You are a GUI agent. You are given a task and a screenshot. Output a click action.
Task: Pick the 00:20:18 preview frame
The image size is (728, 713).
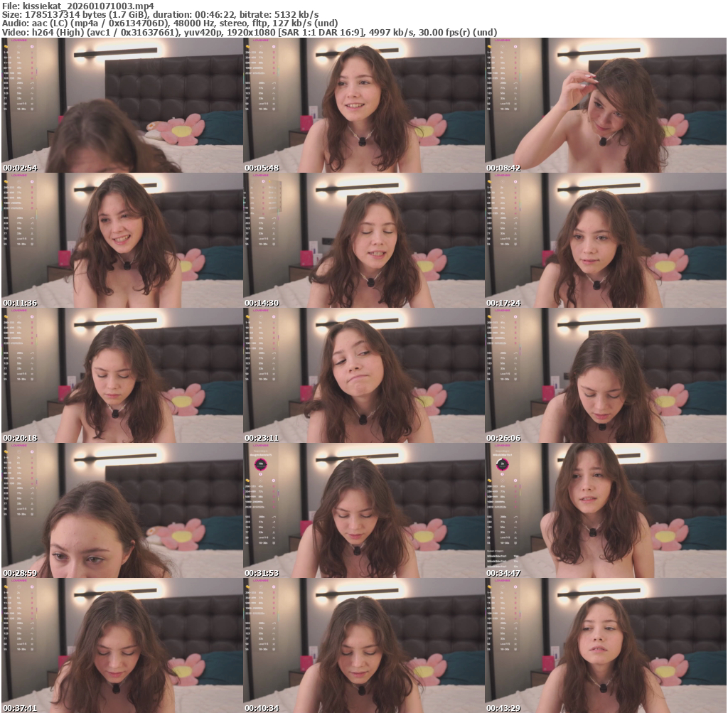[x=122, y=375]
